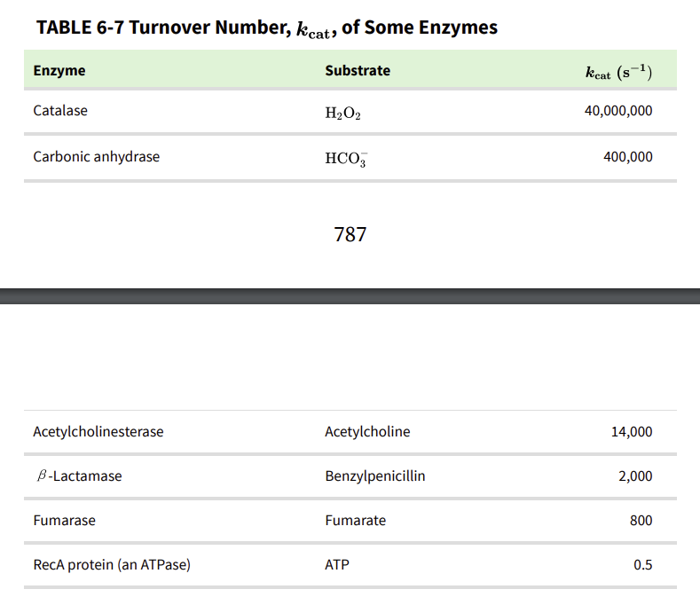Select the 'Carbonic anhydrase' row label
Viewport: 700px width, 605px height.
click(x=97, y=157)
